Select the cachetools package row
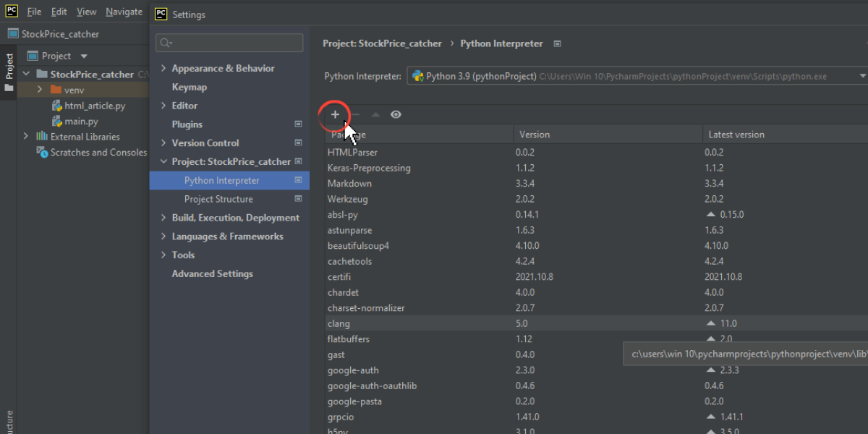868x434 pixels. point(596,261)
